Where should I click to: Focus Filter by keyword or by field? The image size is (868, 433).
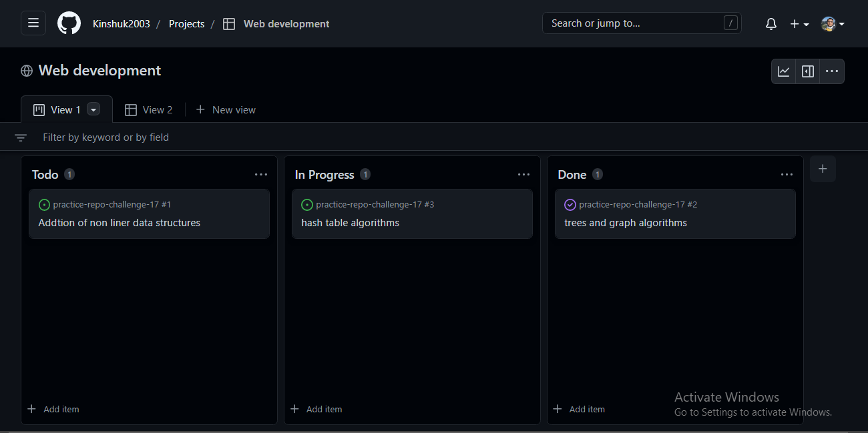pyautogui.click(x=105, y=137)
